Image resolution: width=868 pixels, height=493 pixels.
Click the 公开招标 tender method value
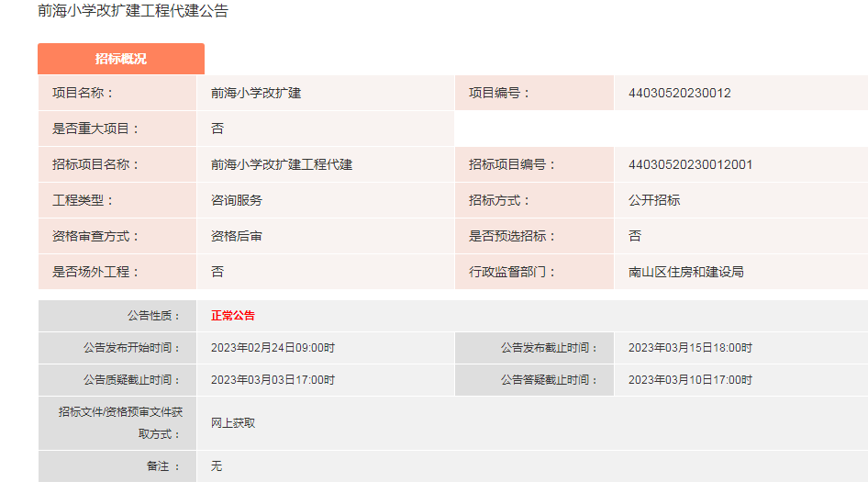pos(654,200)
